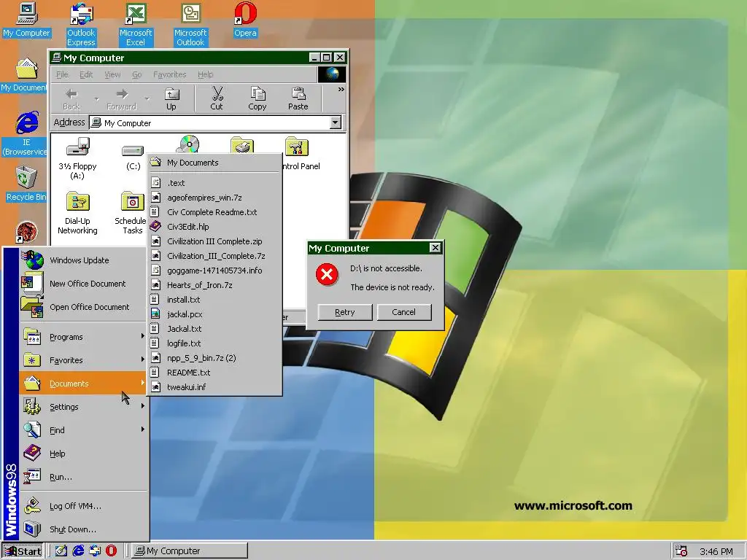Open Civilization III Complete.zip
The image size is (747, 560).
(214, 241)
